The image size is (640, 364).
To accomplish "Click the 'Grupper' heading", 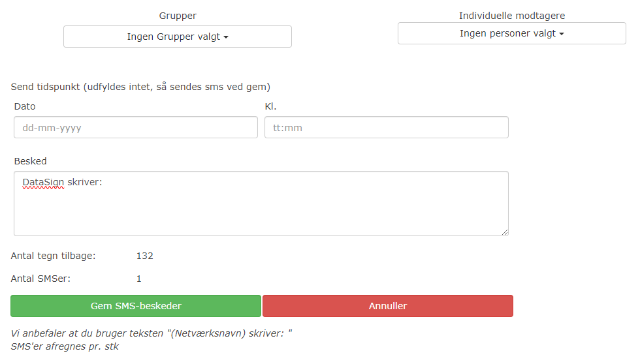I will (x=178, y=16).
